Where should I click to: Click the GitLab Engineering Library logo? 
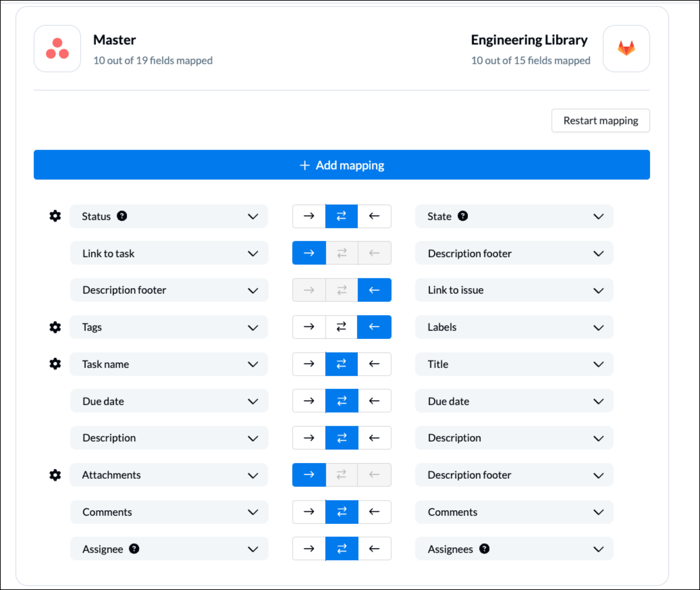(x=626, y=49)
